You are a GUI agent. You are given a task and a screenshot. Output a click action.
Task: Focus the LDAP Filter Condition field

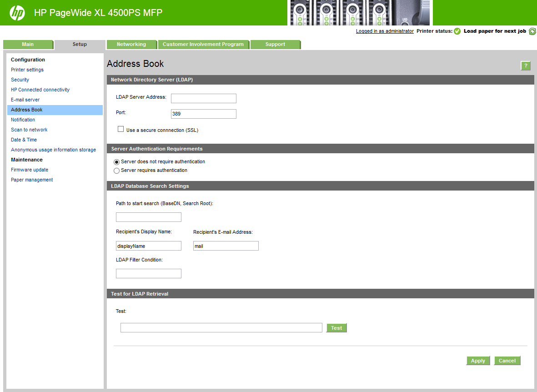(x=148, y=273)
